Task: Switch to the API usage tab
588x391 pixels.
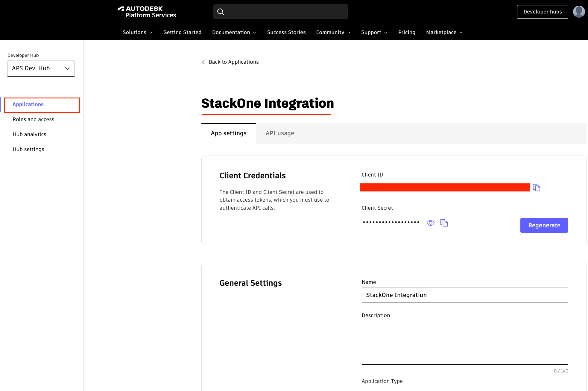Action: tap(280, 133)
